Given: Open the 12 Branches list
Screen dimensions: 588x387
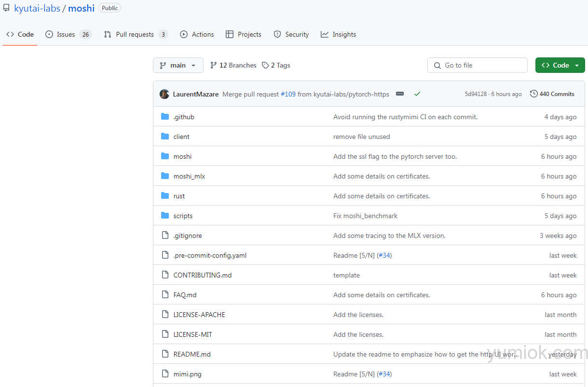Looking at the screenshot, I should pos(233,65).
